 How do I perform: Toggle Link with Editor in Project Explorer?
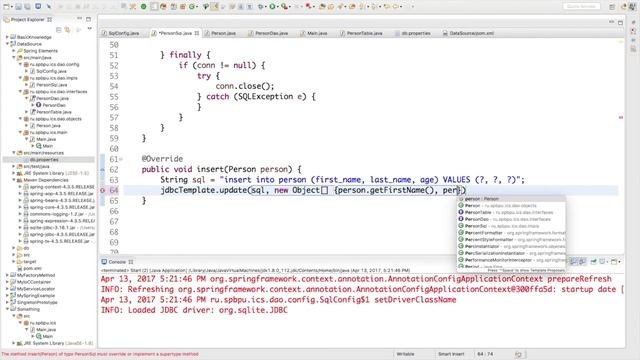tap(67, 30)
